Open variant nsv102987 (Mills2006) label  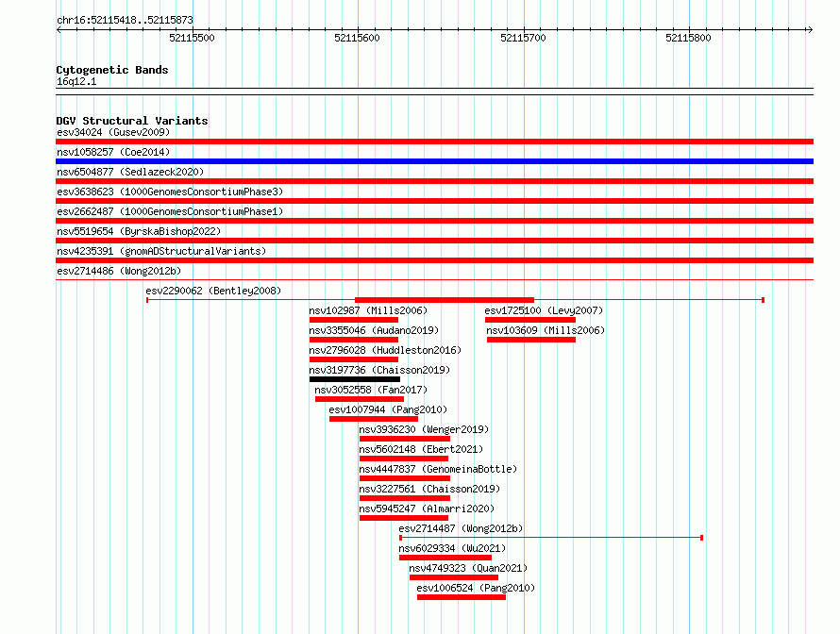click(x=368, y=310)
